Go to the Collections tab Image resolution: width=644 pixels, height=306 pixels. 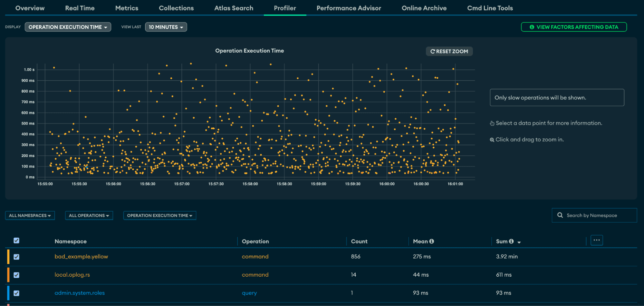point(176,8)
